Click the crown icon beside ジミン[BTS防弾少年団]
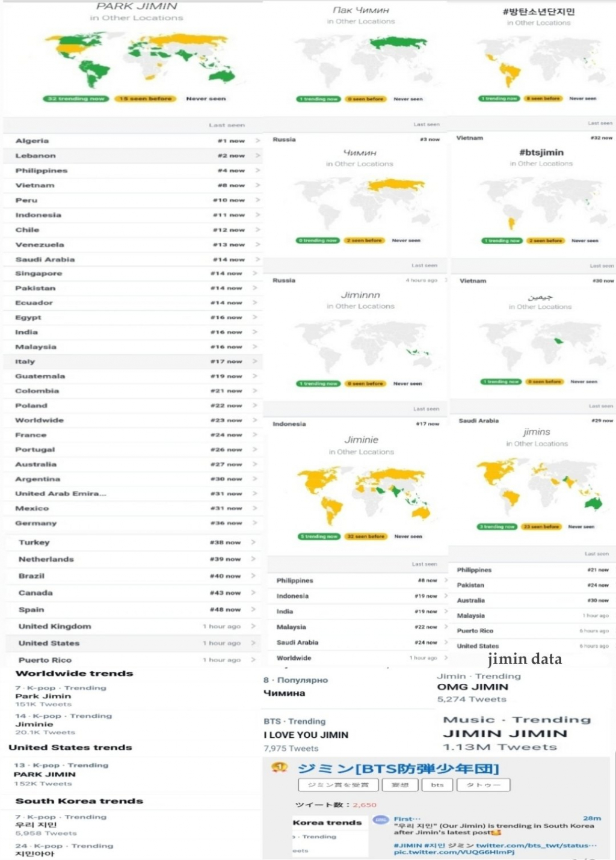The height and width of the screenshot is (860, 616). point(279,767)
